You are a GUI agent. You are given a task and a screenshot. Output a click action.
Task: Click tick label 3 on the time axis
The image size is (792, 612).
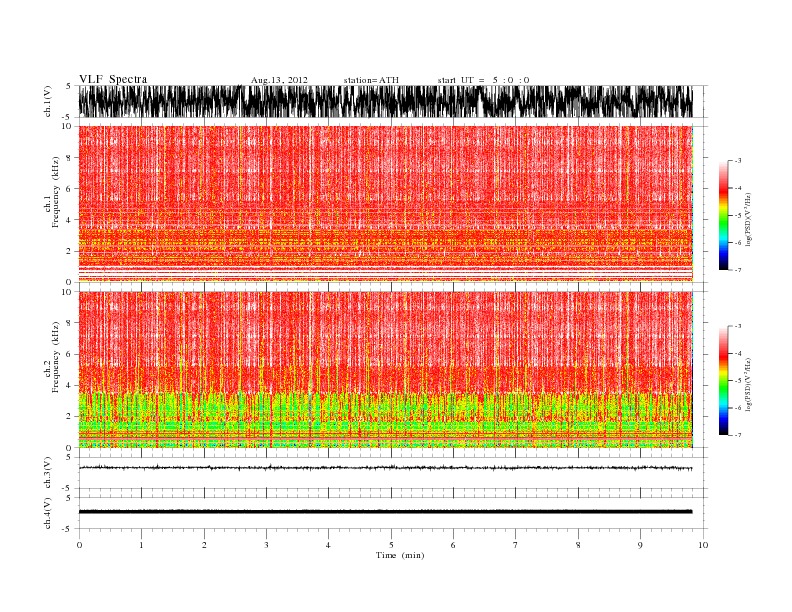point(266,545)
